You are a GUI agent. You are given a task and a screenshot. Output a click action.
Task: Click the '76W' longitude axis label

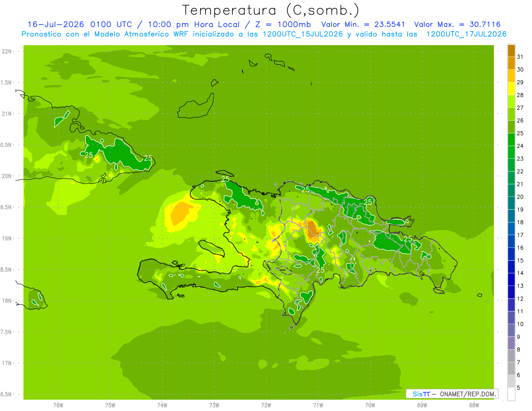58,405
